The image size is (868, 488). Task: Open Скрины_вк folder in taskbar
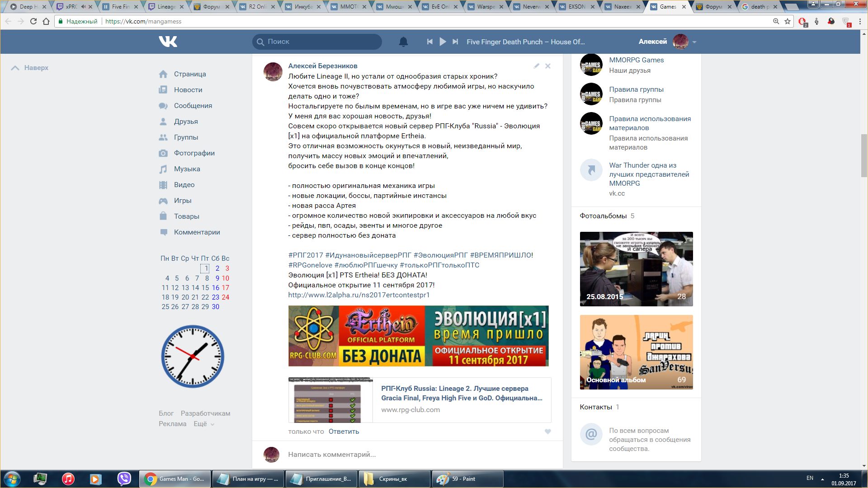click(394, 479)
